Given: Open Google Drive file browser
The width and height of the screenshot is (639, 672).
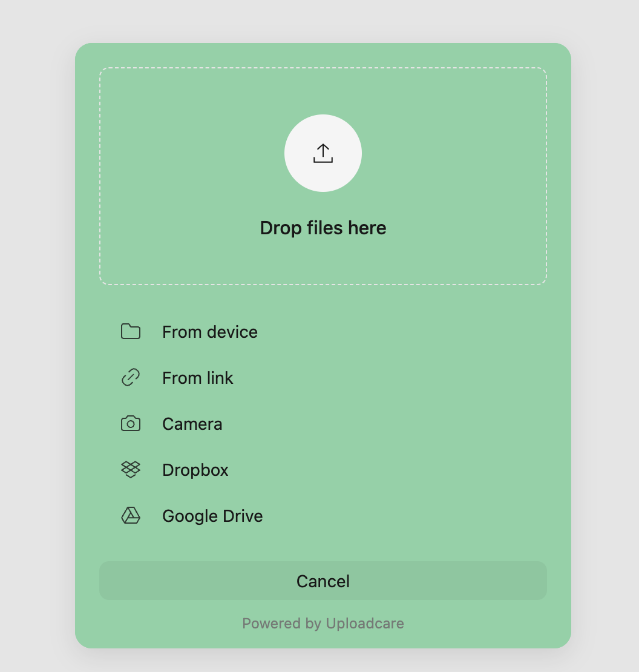Looking at the screenshot, I should (x=212, y=516).
